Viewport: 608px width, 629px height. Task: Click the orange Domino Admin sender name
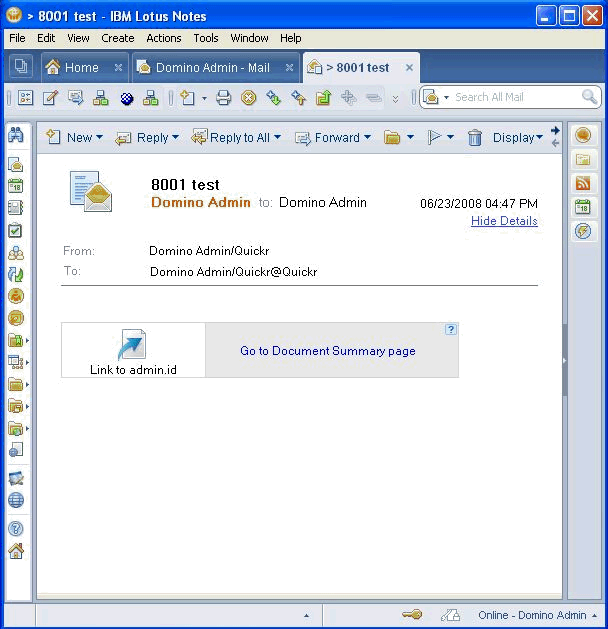[201, 202]
